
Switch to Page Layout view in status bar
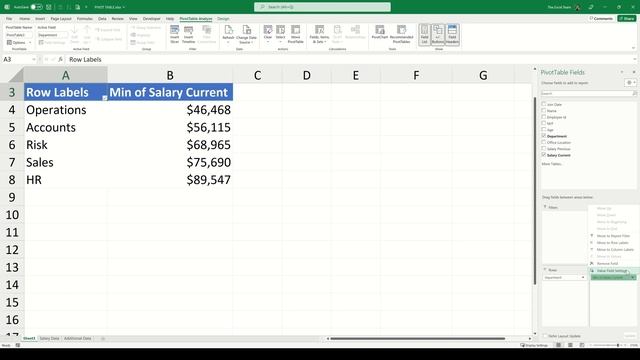(x=570, y=345)
